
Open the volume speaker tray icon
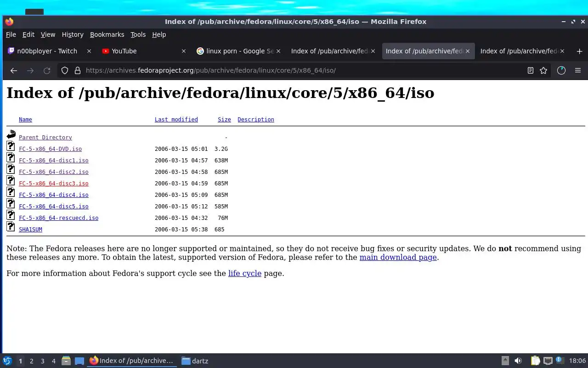[518, 361]
